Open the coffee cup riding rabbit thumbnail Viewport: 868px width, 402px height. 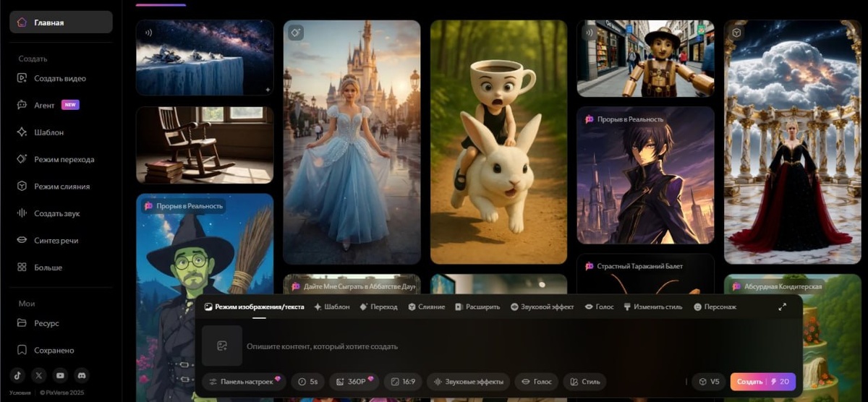click(x=499, y=142)
